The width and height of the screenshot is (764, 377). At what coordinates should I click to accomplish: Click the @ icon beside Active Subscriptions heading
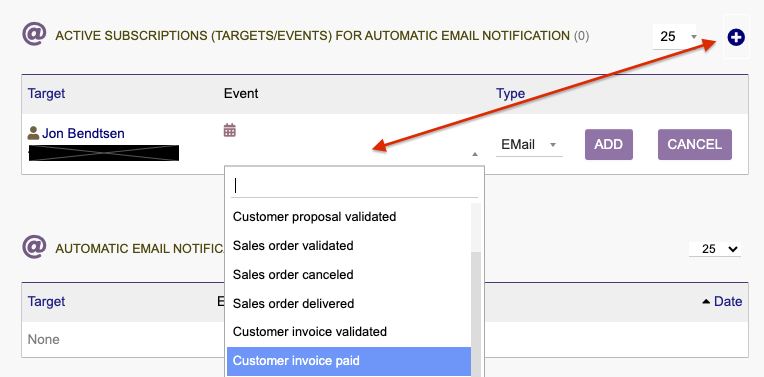click(35, 34)
